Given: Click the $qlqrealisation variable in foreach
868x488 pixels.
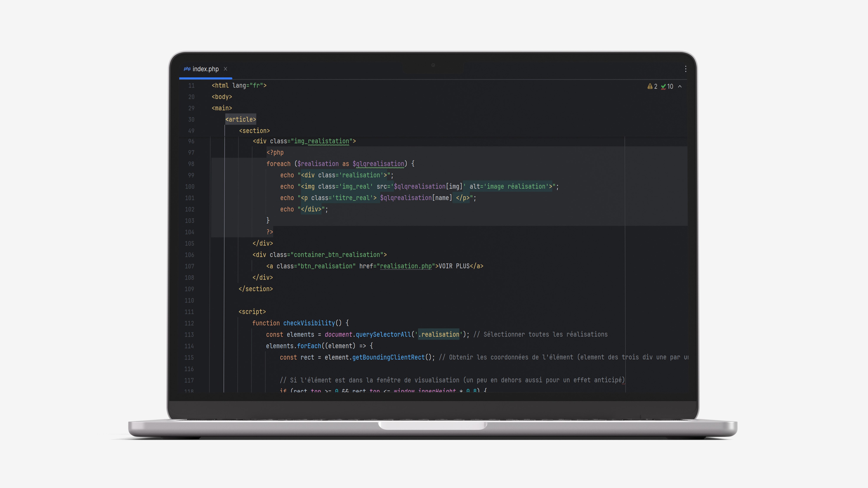Looking at the screenshot, I should click(378, 164).
